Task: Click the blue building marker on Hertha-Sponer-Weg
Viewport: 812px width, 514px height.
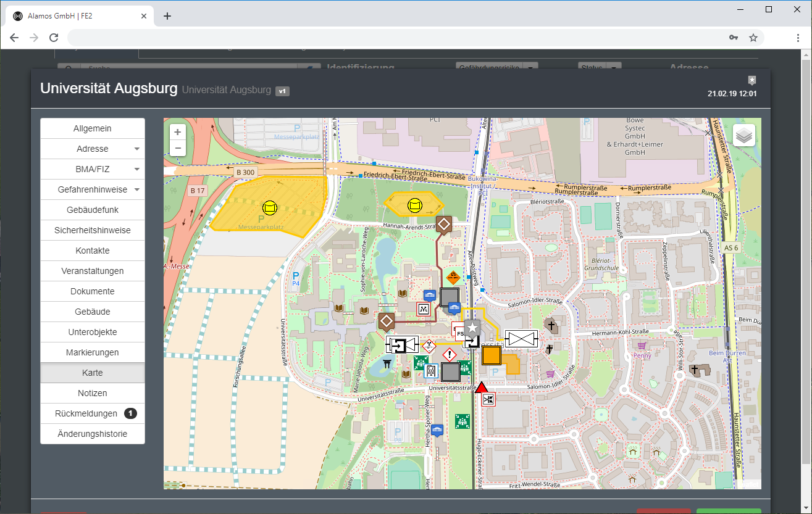Action: tap(437, 429)
